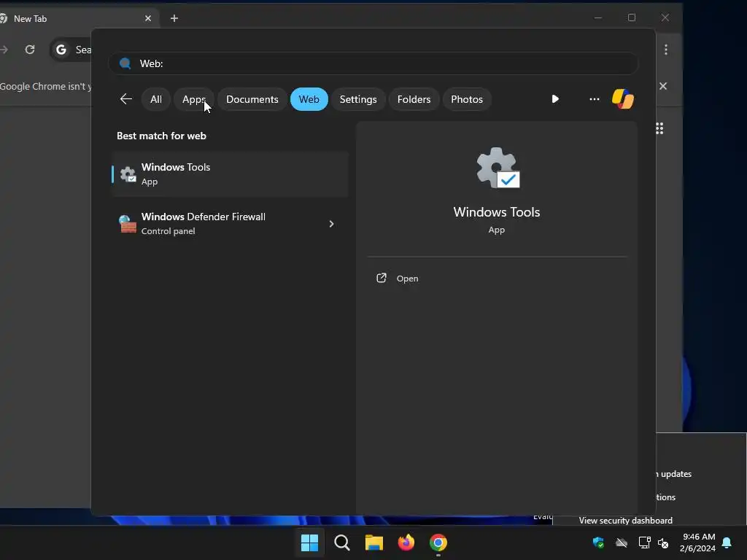
Task: Open Firefox from the taskbar
Action: click(406, 542)
